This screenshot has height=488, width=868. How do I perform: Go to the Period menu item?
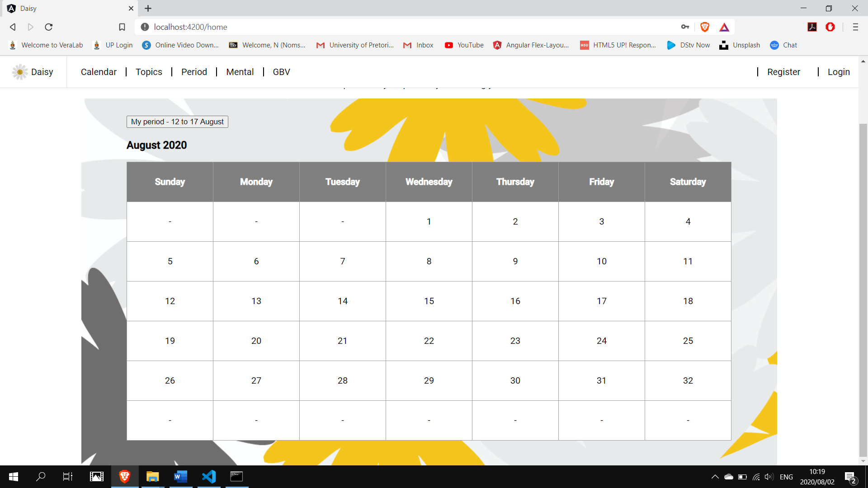(194, 72)
